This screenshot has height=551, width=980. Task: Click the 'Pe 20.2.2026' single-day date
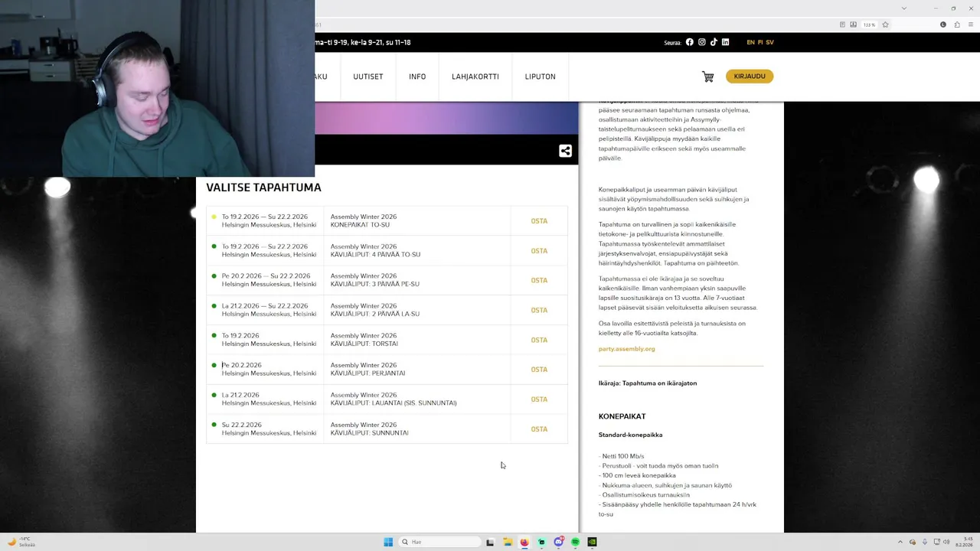click(x=241, y=365)
